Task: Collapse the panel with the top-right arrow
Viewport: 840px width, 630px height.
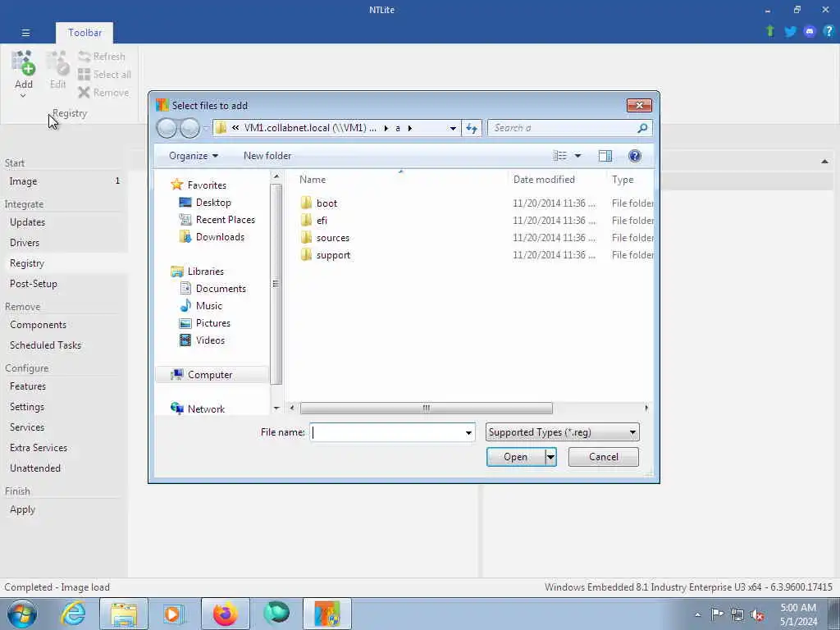Action: click(824, 162)
